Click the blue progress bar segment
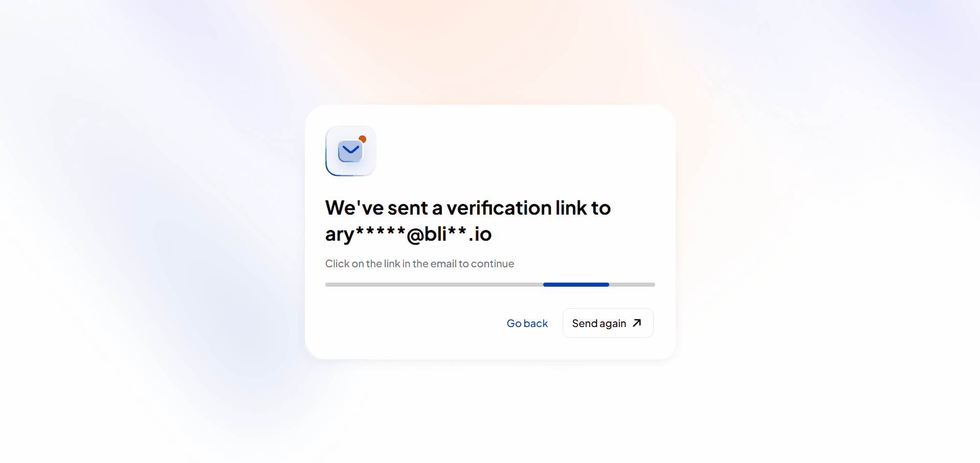The height and width of the screenshot is (463, 980). pyautogui.click(x=576, y=285)
